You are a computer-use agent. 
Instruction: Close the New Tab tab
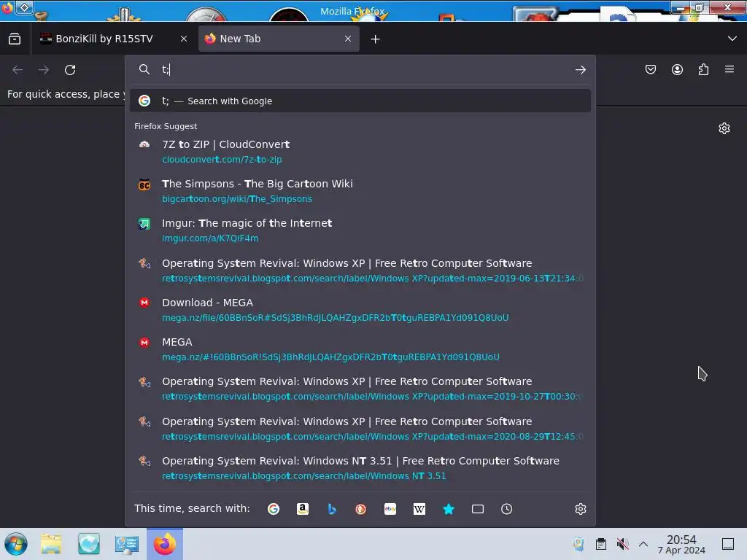tap(348, 39)
